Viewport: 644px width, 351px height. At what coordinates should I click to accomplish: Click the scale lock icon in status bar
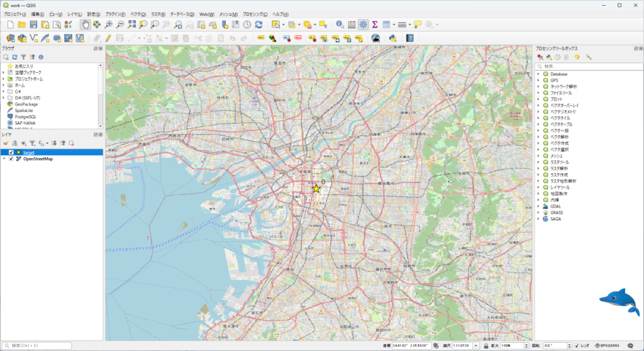(x=486, y=346)
